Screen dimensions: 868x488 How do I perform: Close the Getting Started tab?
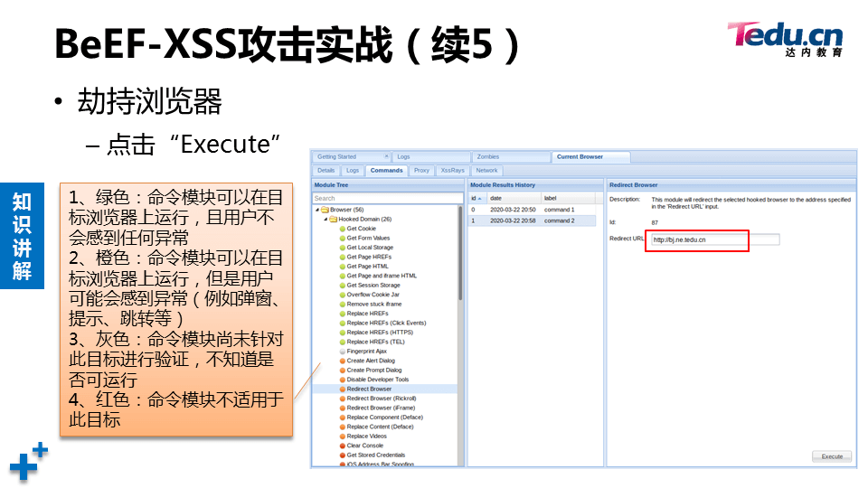[x=386, y=156]
